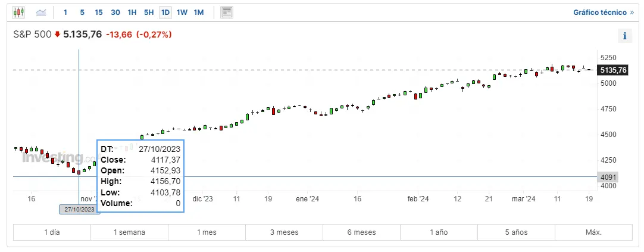The height and width of the screenshot is (252, 644).
Task: Click the DT date 27/10/2023 in tooltip
Action: tap(160, 149)
